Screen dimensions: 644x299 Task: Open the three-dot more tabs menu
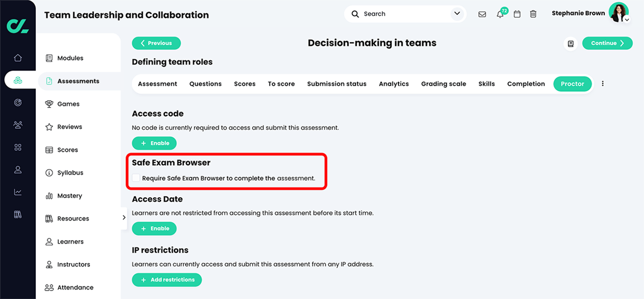(x=603, y=84)
